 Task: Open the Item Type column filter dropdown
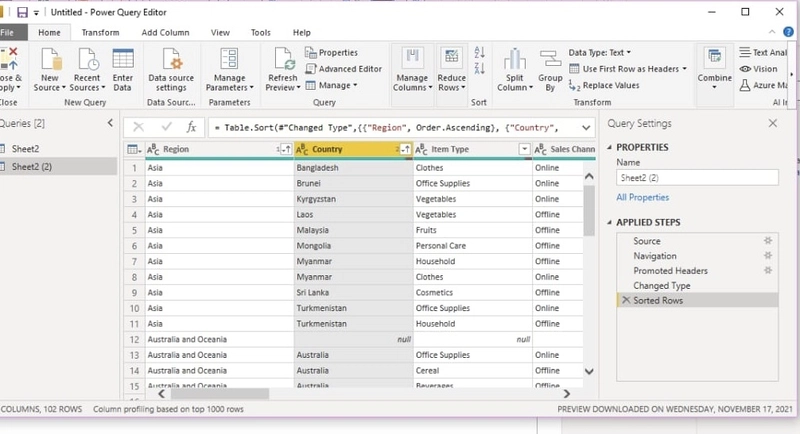click(x=524, y=149)
